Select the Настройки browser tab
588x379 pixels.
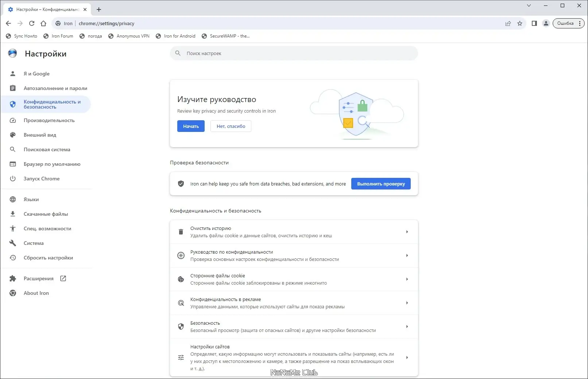coord(44,9)
